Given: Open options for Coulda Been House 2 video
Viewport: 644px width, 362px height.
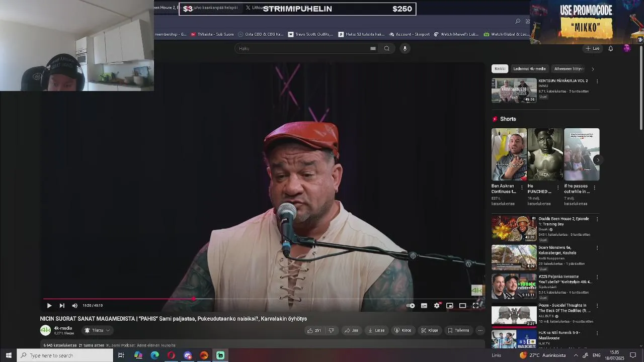Looking at the screenshot, I should point(597,219).
